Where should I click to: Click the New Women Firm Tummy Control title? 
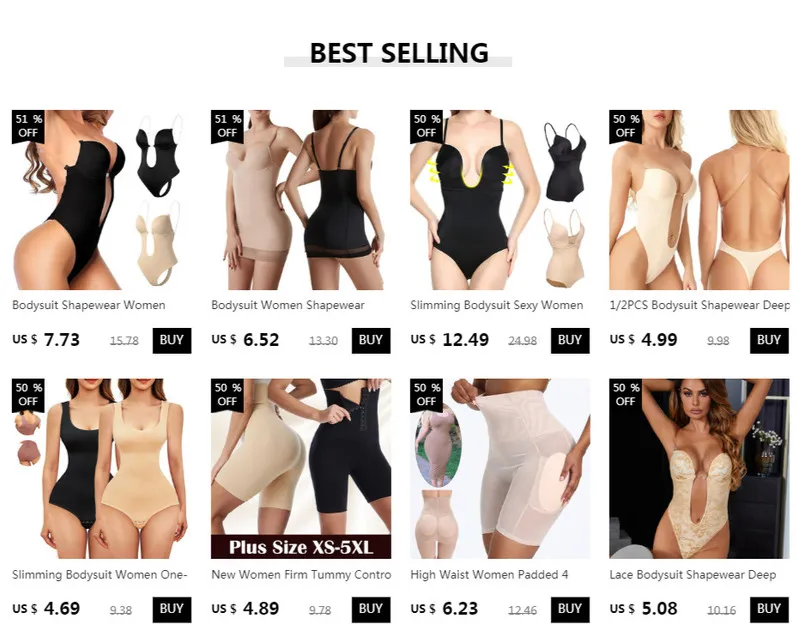click(301, 575)
